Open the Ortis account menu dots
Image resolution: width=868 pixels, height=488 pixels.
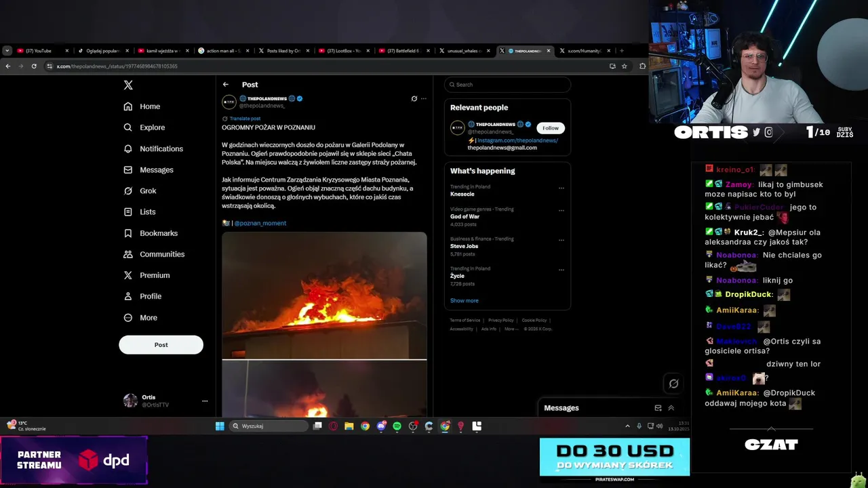(205, 401)
